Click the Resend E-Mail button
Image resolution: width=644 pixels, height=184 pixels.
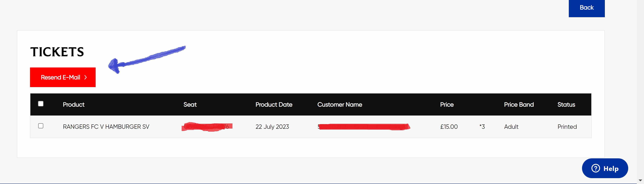63,77
